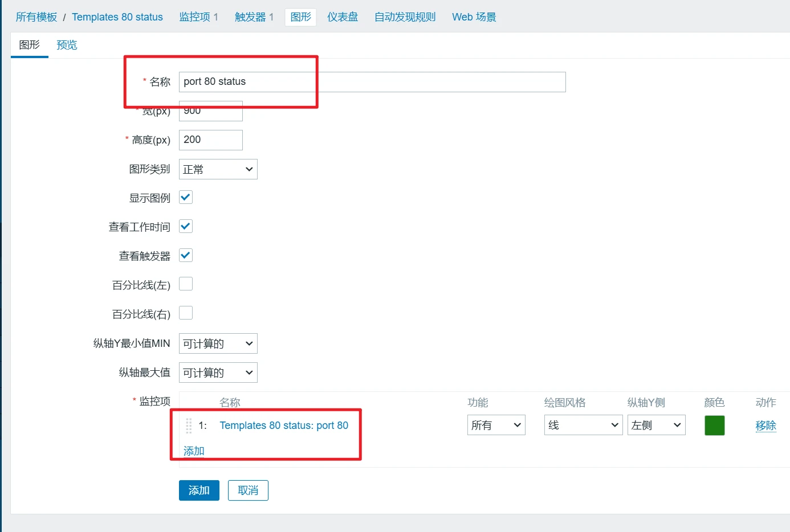Disable the 查看触发器 checkbox
This screenshot has height=532, width=790.
(x=186, y=255)
